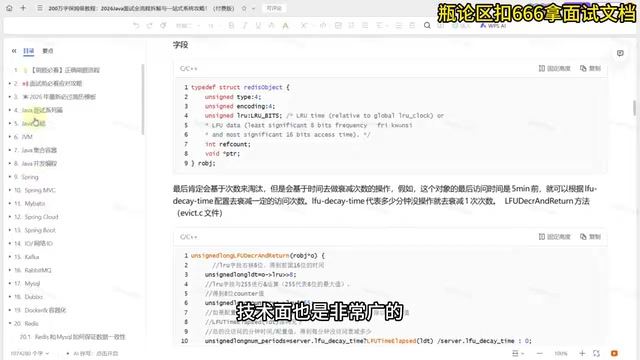
Task: Toggle italic formatting
Action: (x=245, y=25)
